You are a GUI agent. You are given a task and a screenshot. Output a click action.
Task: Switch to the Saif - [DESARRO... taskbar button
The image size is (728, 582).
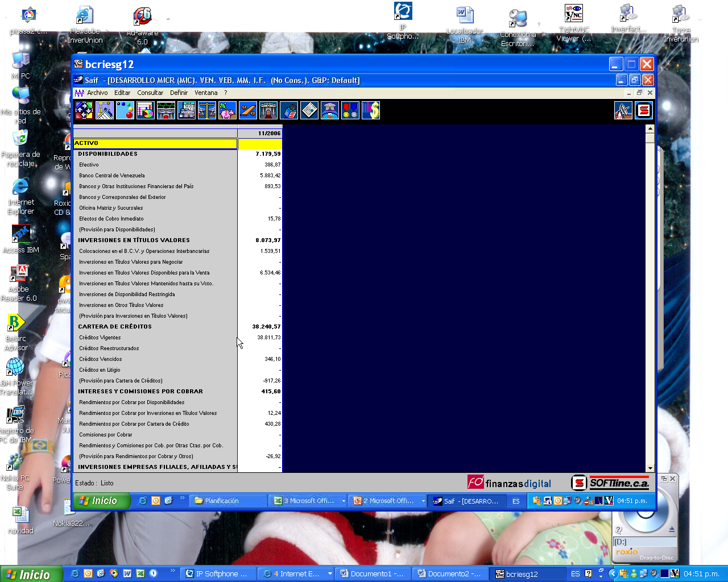click(466, 501)
